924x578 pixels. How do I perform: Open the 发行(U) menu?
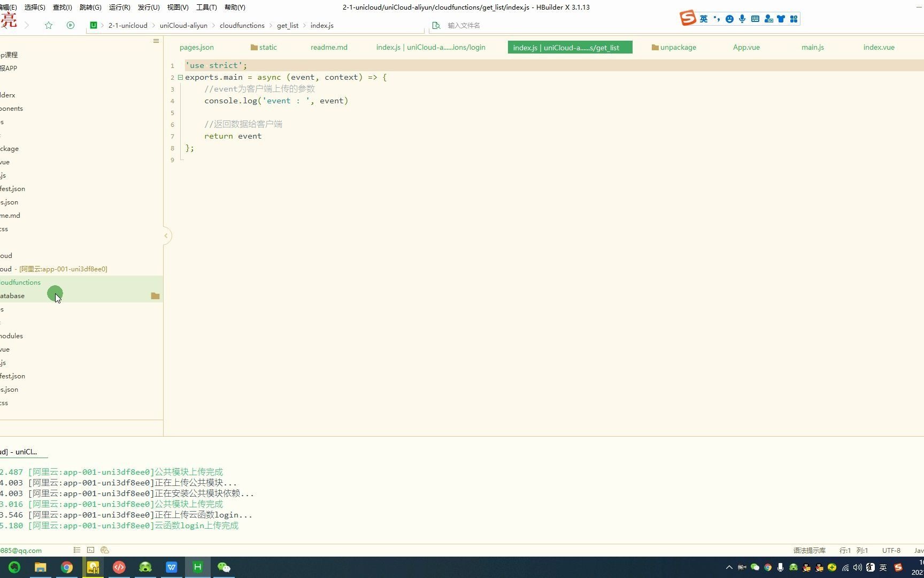pos(149,7)
